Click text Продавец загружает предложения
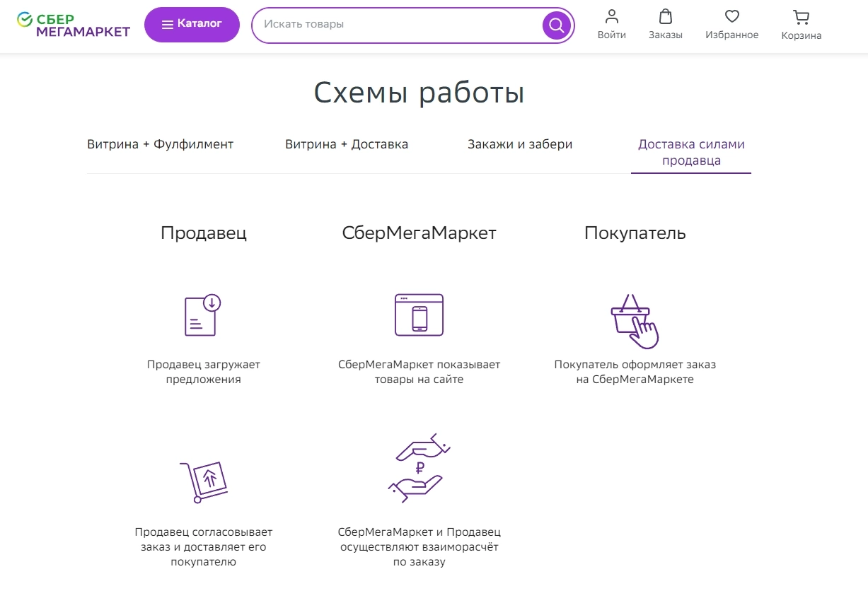 204,372
